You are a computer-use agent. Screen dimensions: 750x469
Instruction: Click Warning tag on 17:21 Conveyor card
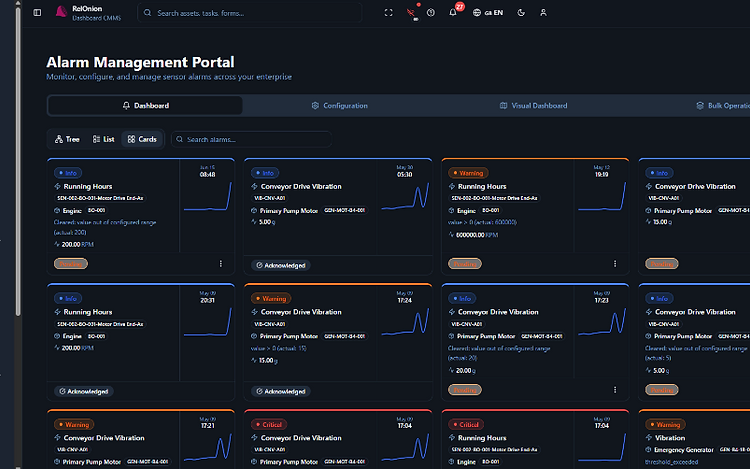pyautogui.click(x=74, y=425)
